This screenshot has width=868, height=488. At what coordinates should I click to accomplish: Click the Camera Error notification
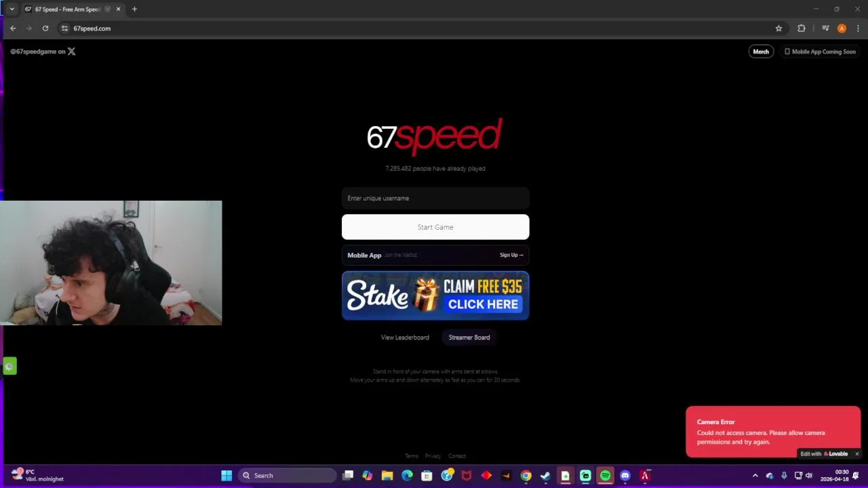773,431
